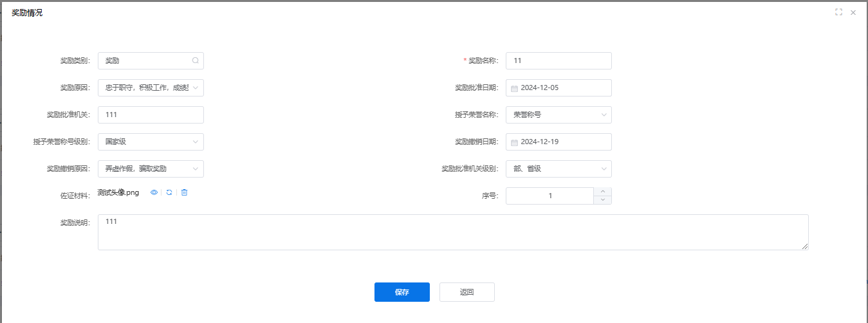This screenshot has width=868, height=323.
Task: Expand the 奖励批准机关级别 dropdown
Action: 559,169
